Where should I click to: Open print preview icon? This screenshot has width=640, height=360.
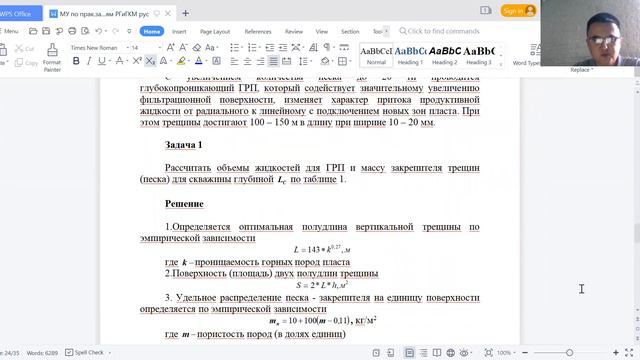point(85,31)
